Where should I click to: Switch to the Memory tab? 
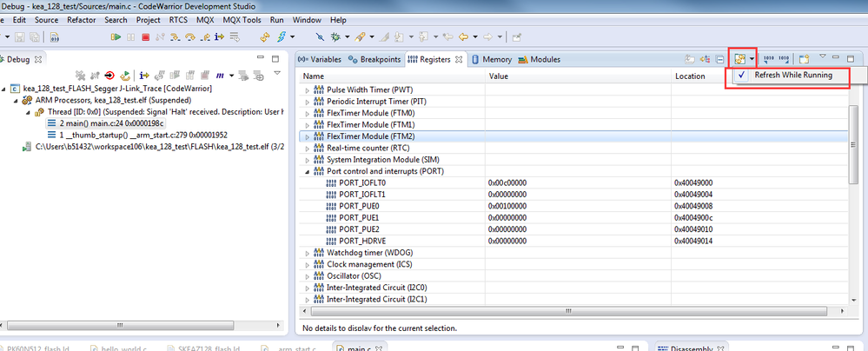click(491, 59)
